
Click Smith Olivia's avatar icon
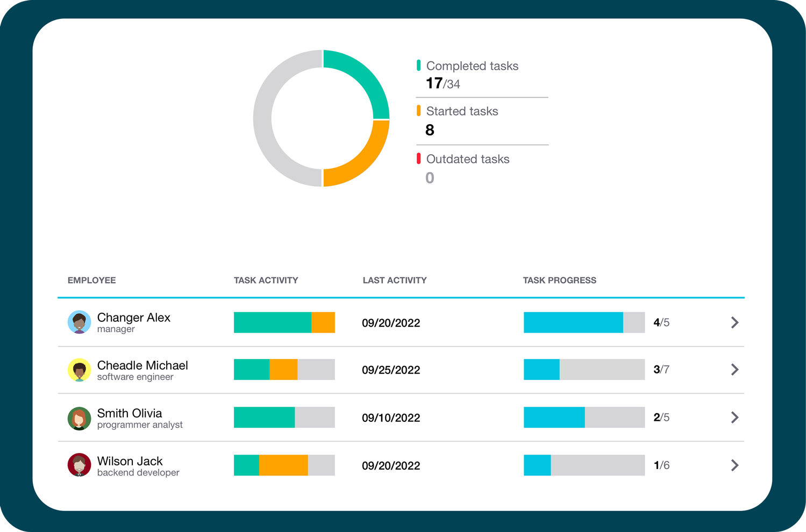[79, 418]
